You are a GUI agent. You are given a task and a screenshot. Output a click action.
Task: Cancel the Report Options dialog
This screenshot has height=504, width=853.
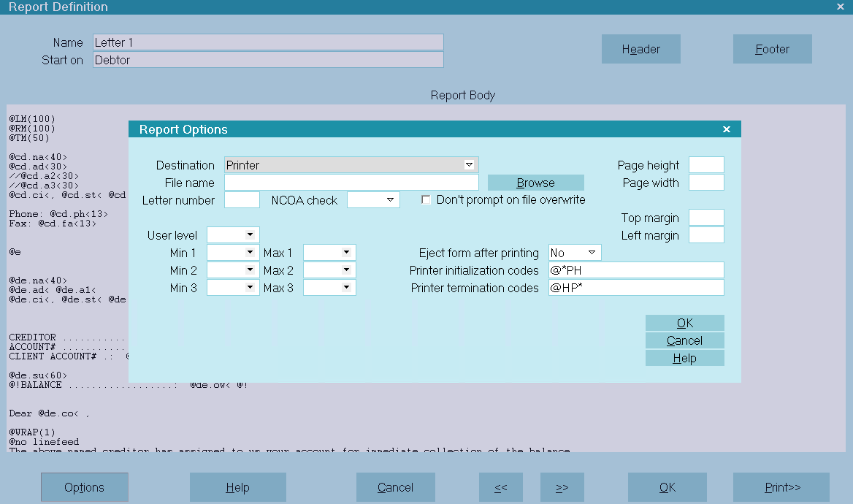coord(684,340)
